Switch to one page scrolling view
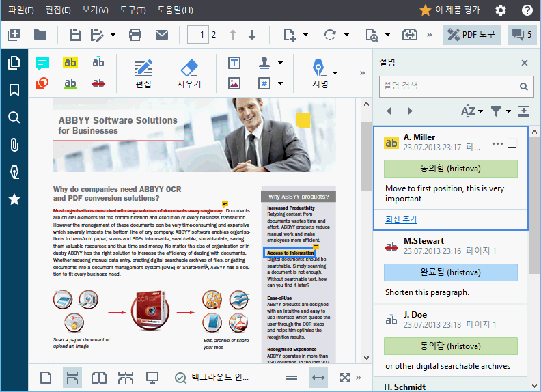 click(x=72, y=378)
